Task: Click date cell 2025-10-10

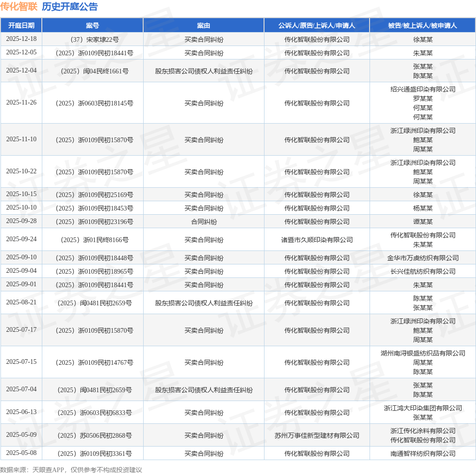Action: coord(21,208)
